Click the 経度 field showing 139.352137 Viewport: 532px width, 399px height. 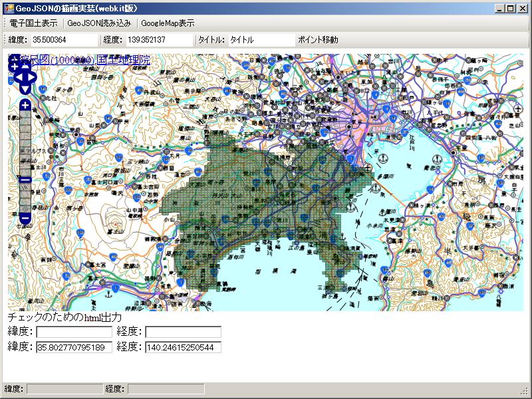click(158, 40)
